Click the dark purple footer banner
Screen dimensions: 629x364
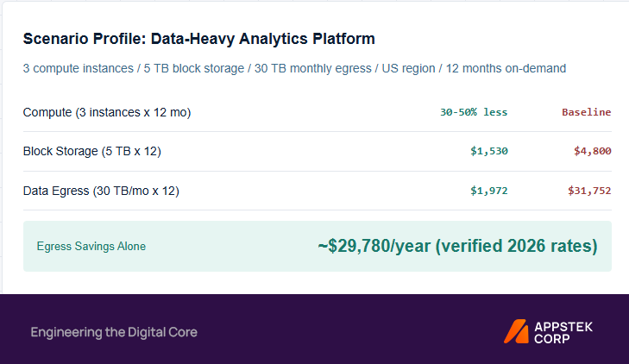click(x=314, y=329)
